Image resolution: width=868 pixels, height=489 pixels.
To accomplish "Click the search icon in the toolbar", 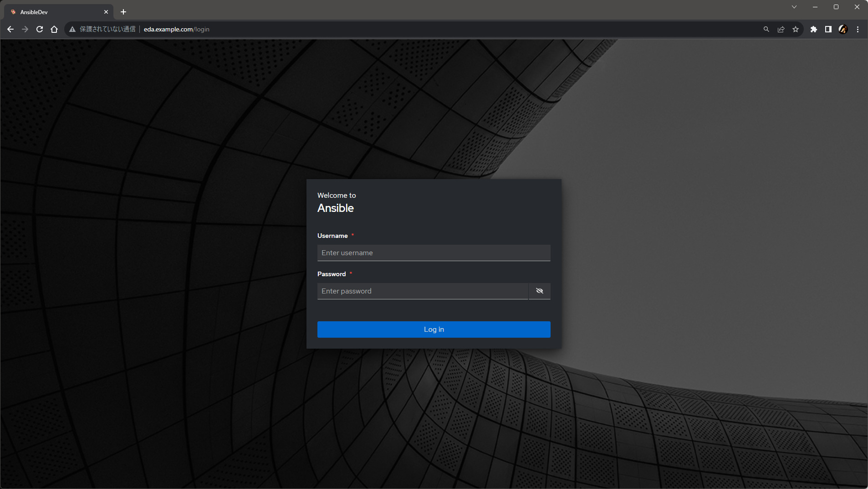I will click(x=766, y=29).
